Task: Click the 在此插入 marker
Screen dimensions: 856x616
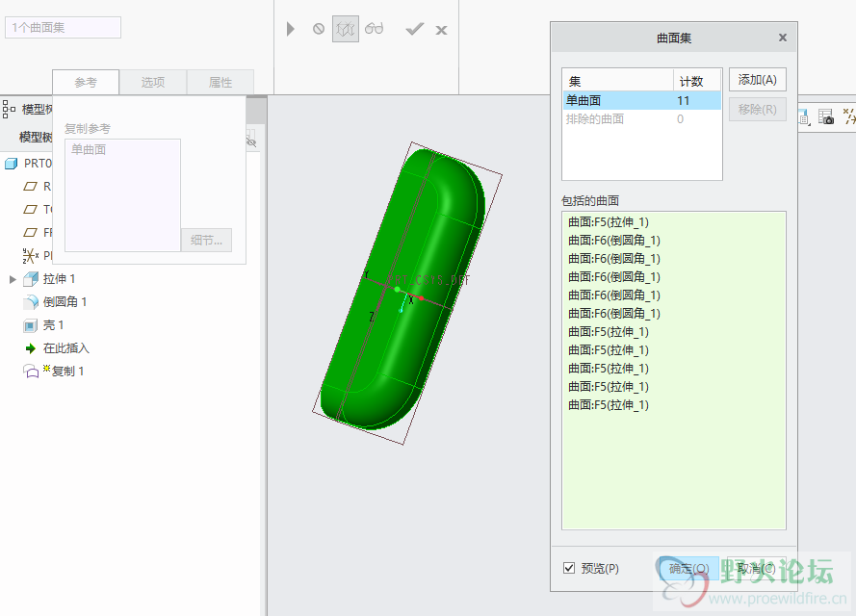Action: [66, 348]
